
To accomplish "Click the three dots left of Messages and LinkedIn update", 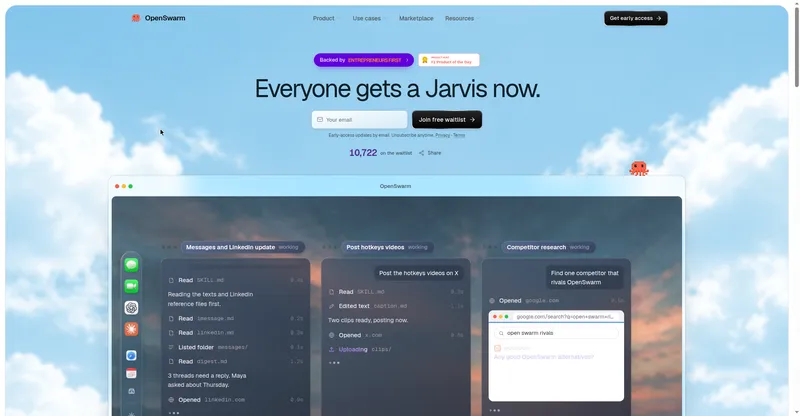I will [x=169, y=247].
